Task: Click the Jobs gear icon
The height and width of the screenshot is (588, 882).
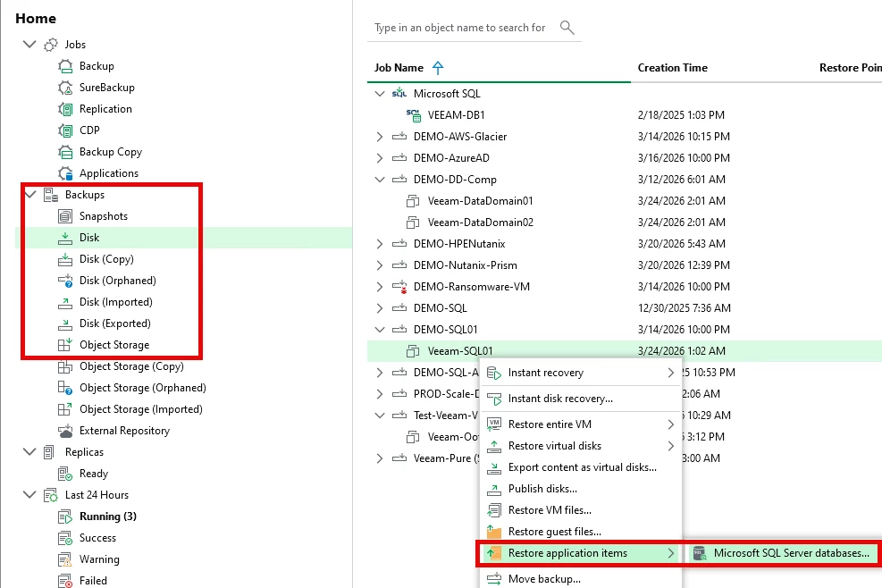Action: (x=51, y=45)
